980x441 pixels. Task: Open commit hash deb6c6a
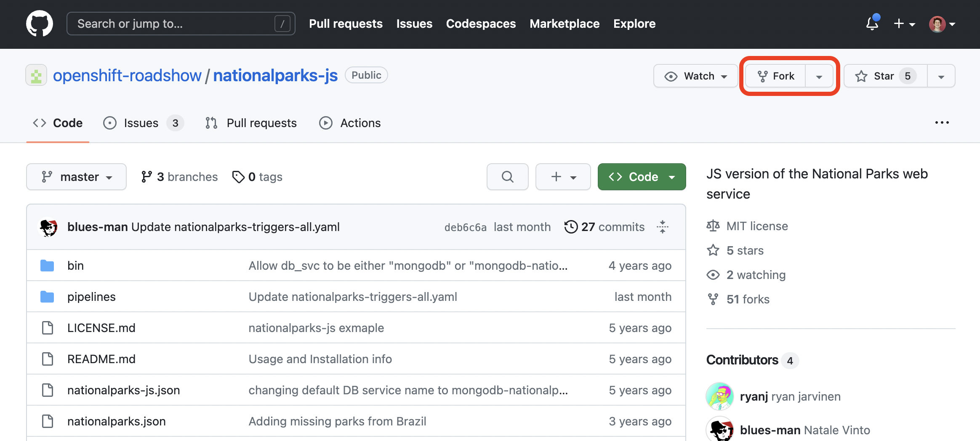466,227
